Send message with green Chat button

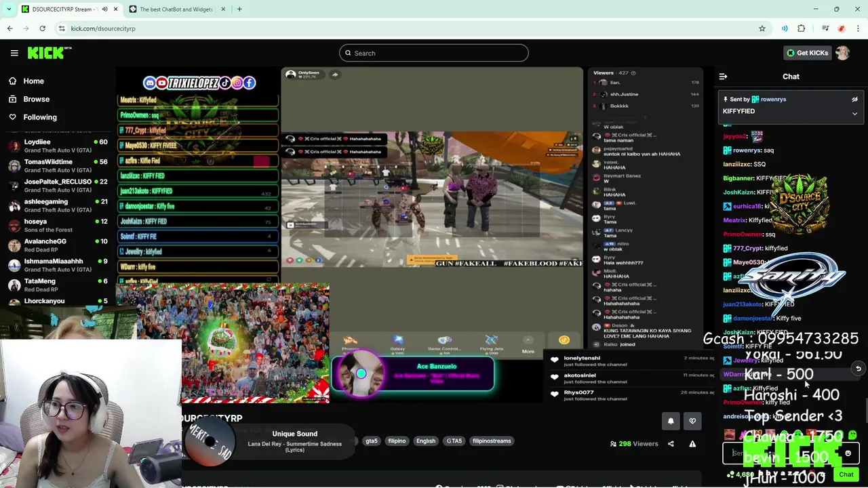click(x=846, y=474)
